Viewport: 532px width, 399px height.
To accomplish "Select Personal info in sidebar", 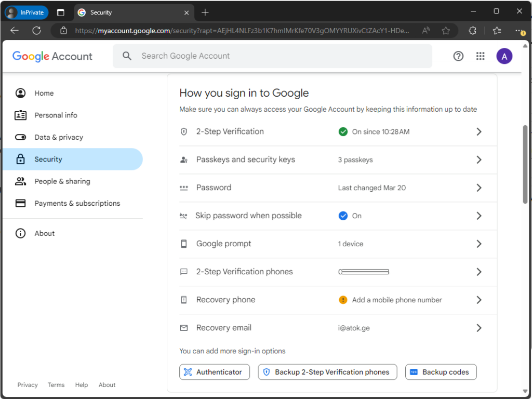I will [x=56, y=115].
